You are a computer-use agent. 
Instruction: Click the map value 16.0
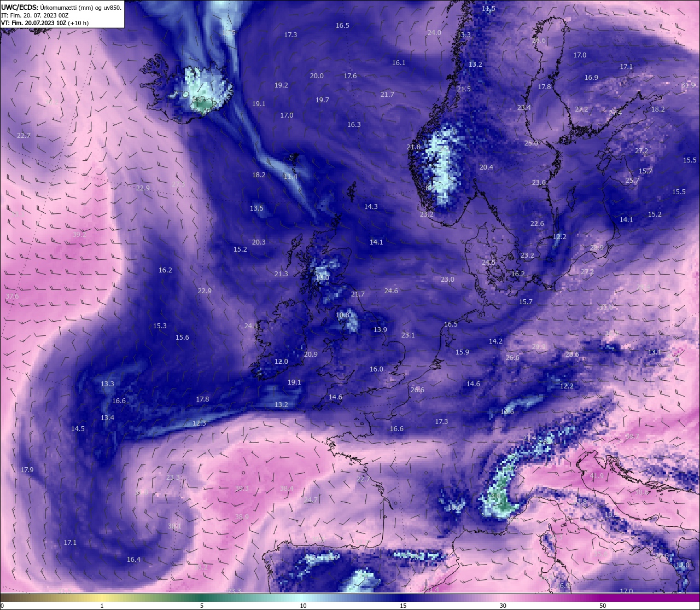tap(376, 369)
